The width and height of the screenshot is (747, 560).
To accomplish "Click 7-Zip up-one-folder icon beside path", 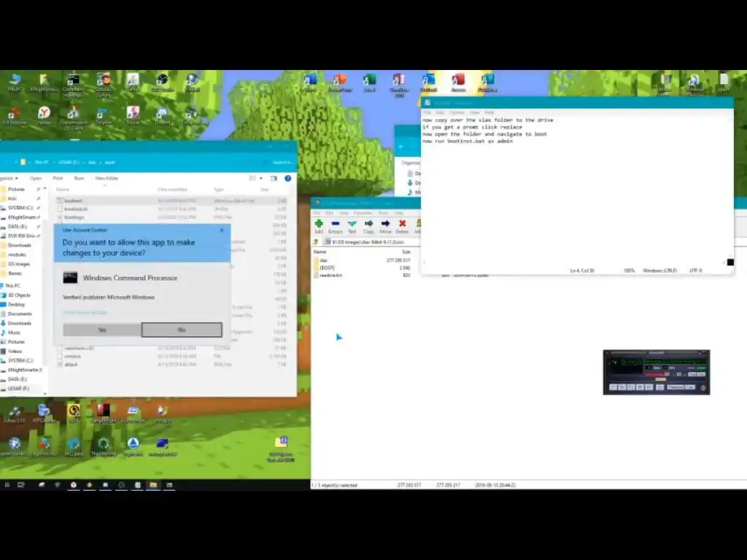I will click(x=316, y=242).
